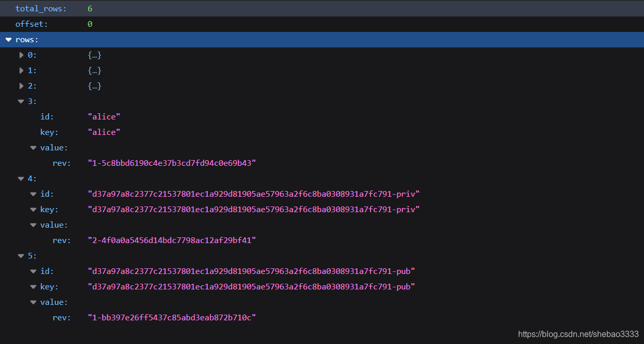Viewport: 644px width, 344px height.
Task: Click the id label in row 3
Action: (47, 117)
